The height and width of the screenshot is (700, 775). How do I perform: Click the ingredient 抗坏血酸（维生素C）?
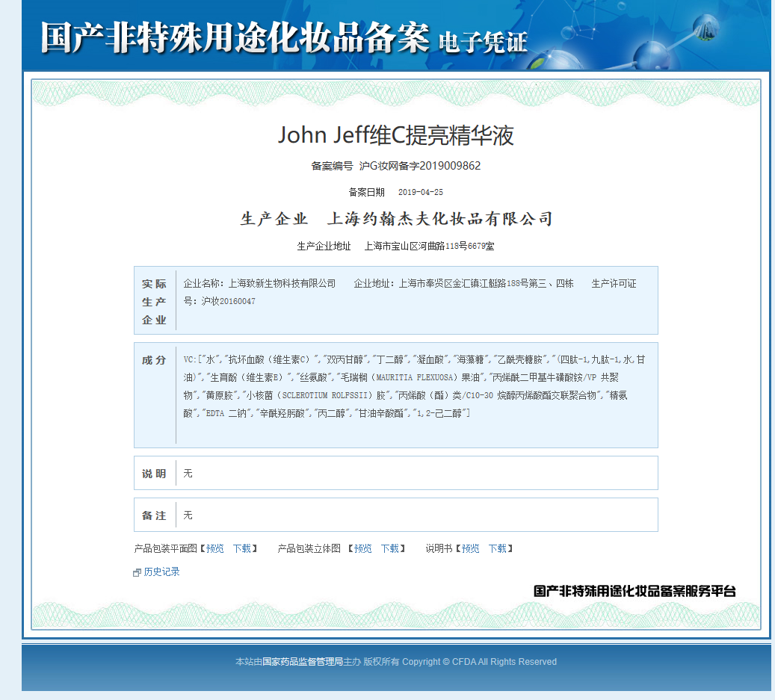272,359
